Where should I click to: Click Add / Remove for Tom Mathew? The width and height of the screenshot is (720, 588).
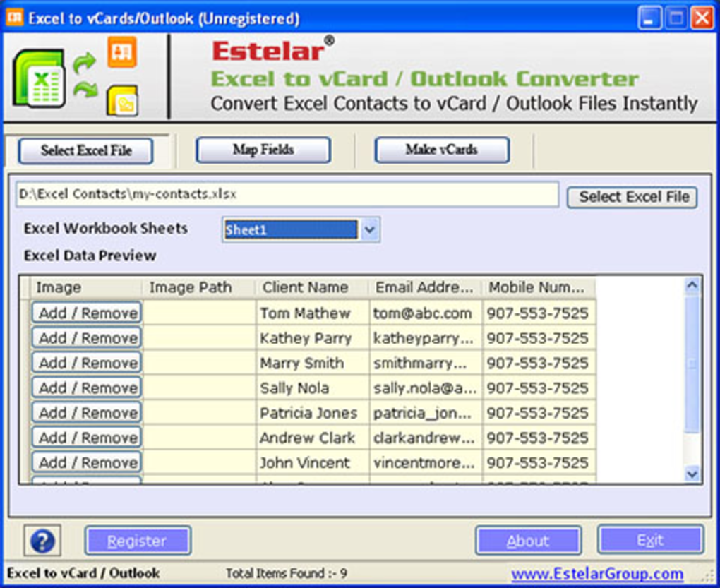click(87, 313)
